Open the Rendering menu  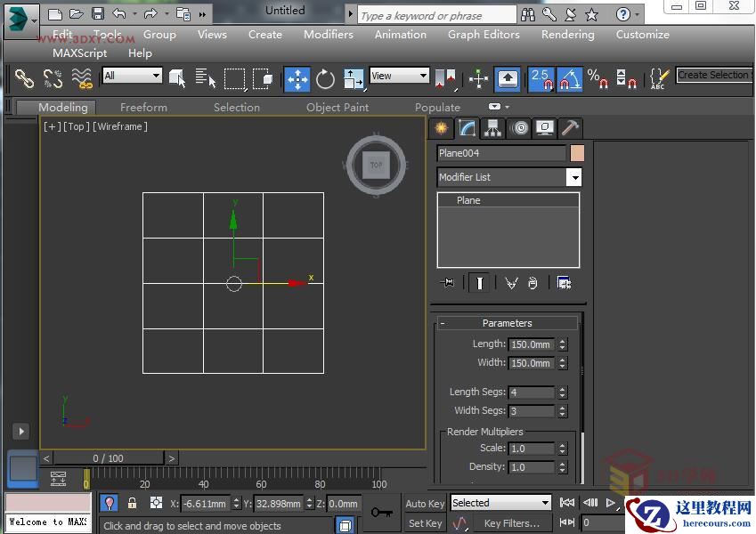tap(567, 35)
